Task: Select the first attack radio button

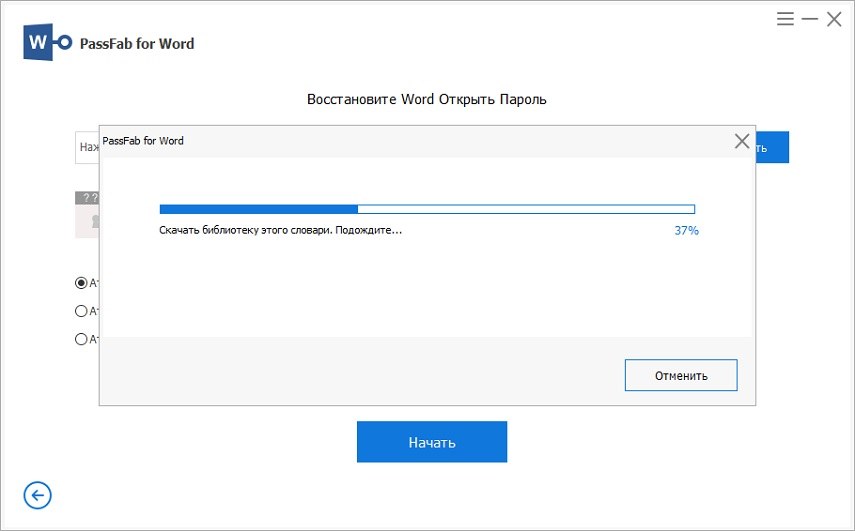Action: pyautogui.click(x=81, y=282)
